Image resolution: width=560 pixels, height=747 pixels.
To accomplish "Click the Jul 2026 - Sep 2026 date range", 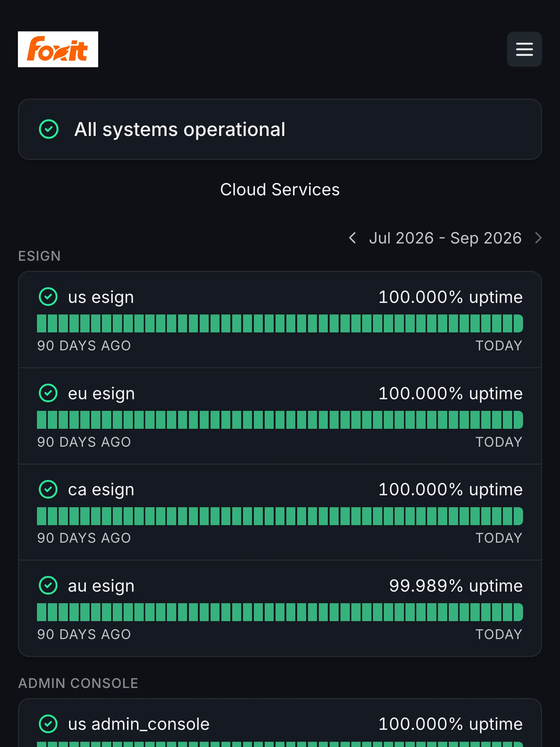I will pyautogui.click(x=445, y=238).
